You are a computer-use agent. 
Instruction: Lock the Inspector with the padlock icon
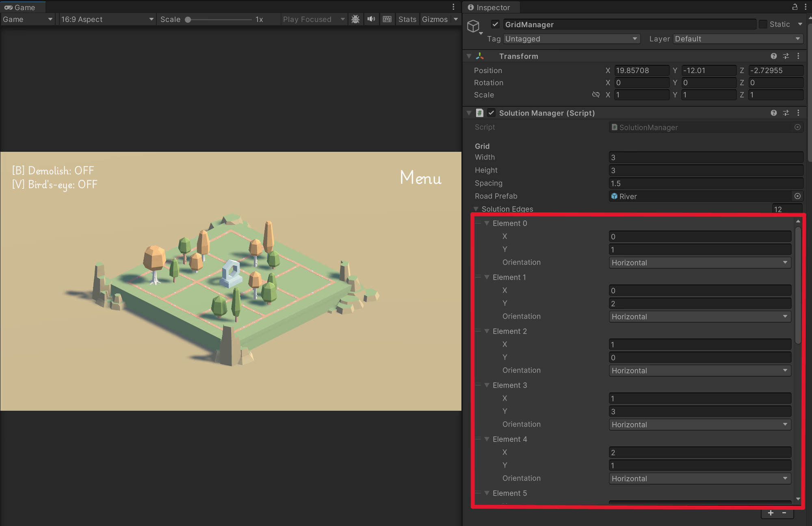tap(795, 7)
